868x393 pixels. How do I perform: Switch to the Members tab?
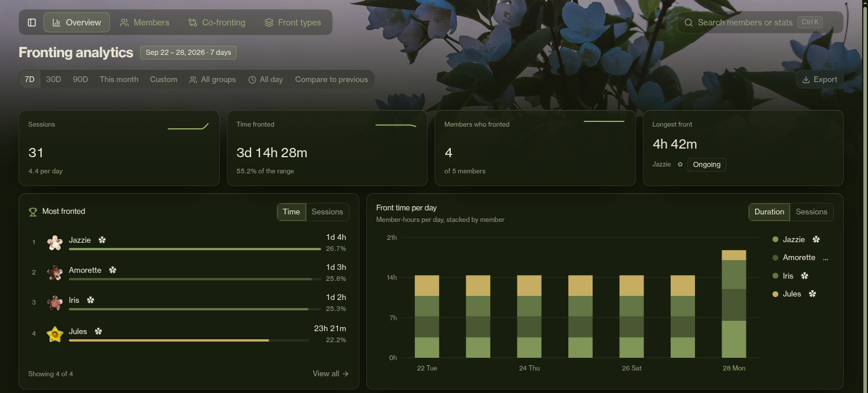tap(145, 23)
